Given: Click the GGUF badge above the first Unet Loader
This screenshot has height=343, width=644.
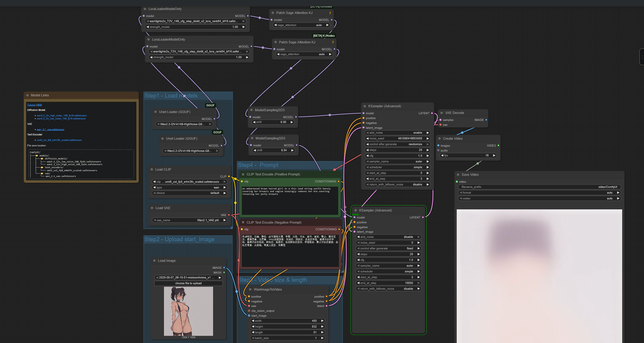Looking at the screenshot, I should click(210, 105).
